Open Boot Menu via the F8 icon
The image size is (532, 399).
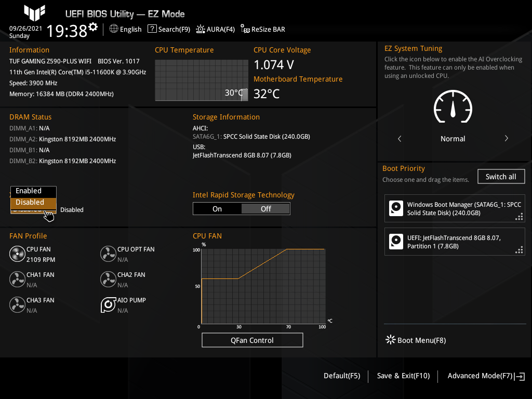pyautogui.click(x=390, y=339)
